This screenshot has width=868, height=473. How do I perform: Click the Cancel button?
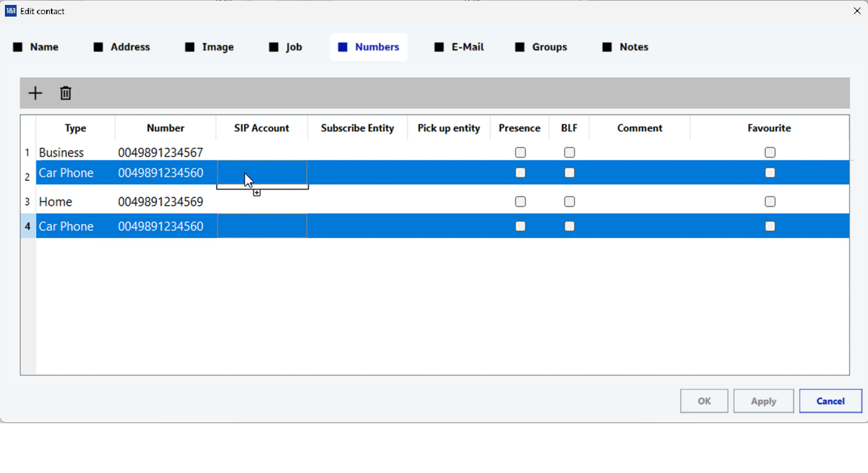click(x=830, y=401)
